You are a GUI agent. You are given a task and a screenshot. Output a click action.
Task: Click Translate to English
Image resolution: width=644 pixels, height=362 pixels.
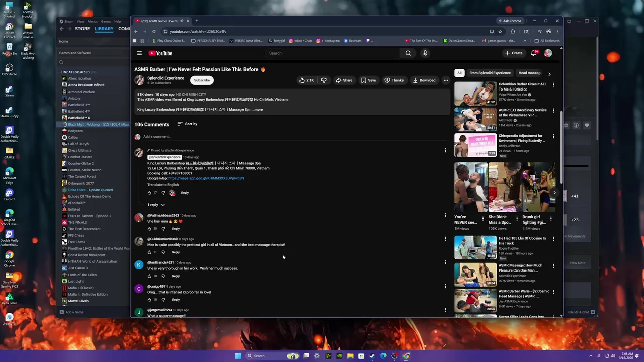point(163,185)
